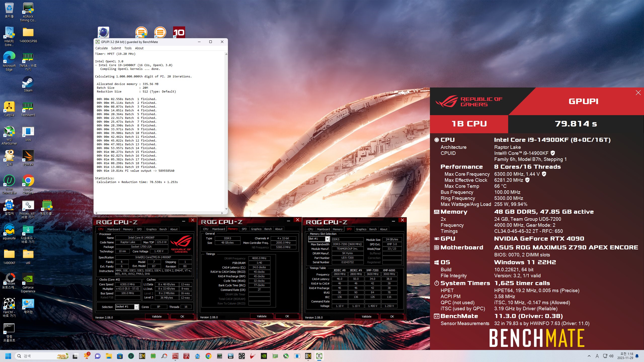The image size is (644, 362).
Task: Click the 79.814 s score in BenchMate
Action: coord(576,124)
